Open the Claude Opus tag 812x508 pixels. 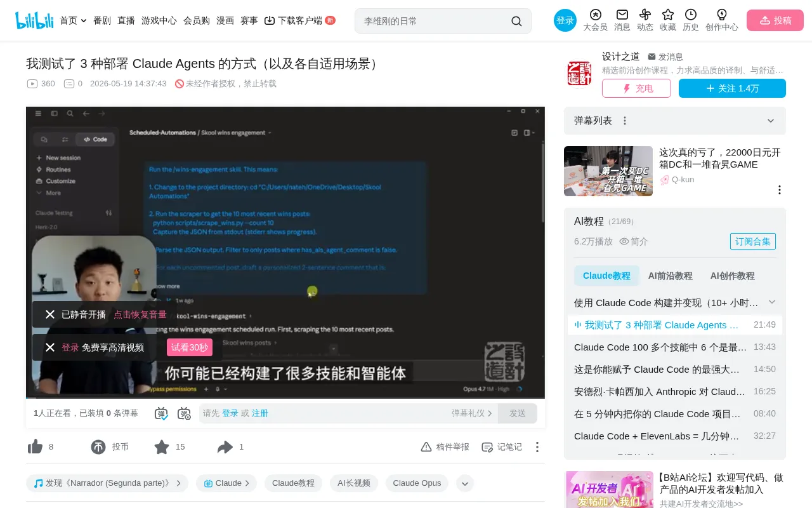point(417,483)
